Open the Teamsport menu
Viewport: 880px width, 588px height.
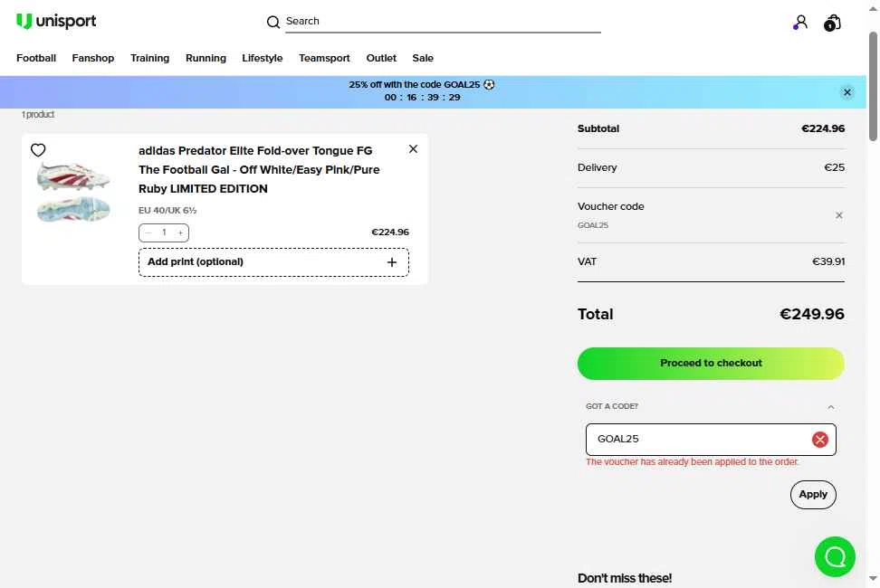click(324, 58)
